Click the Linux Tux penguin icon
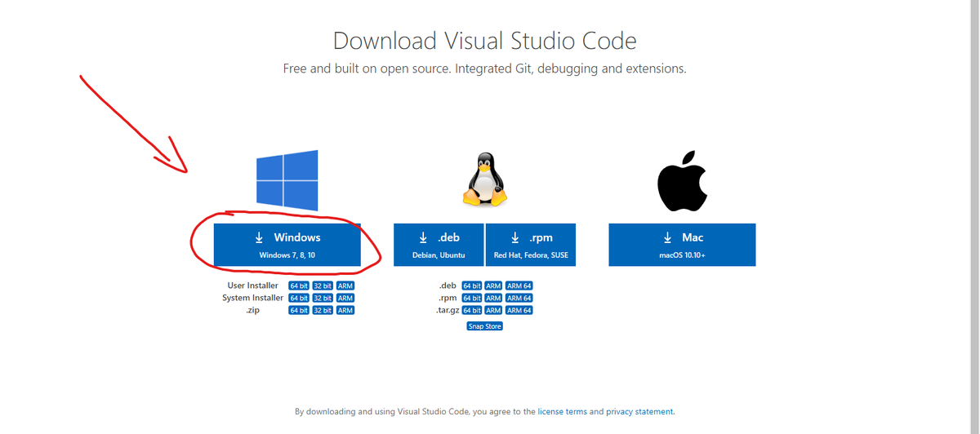 (484, 179)
